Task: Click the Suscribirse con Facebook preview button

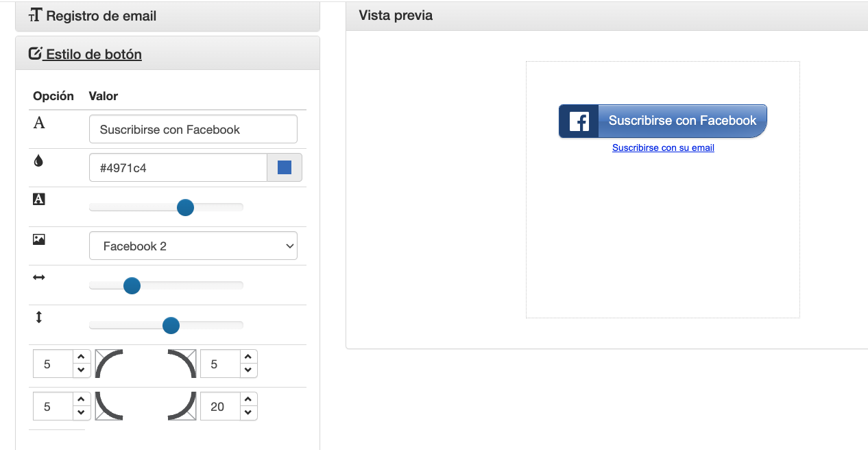Action: click(662, 121)
